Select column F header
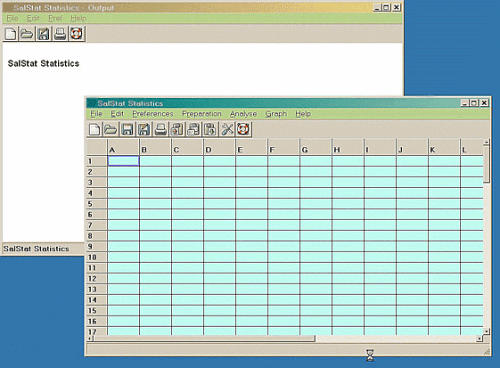Image resolution: width=500 pixels, height=368 pixels. [x=284, y=147]
